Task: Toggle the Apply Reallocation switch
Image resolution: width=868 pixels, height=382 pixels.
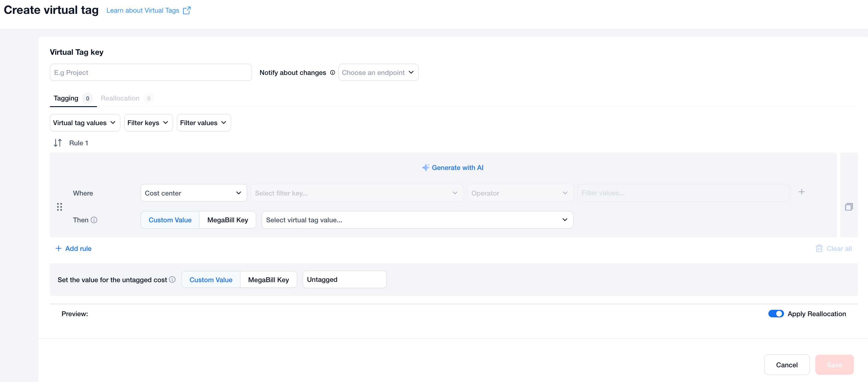Action: [x=776, y=314]
